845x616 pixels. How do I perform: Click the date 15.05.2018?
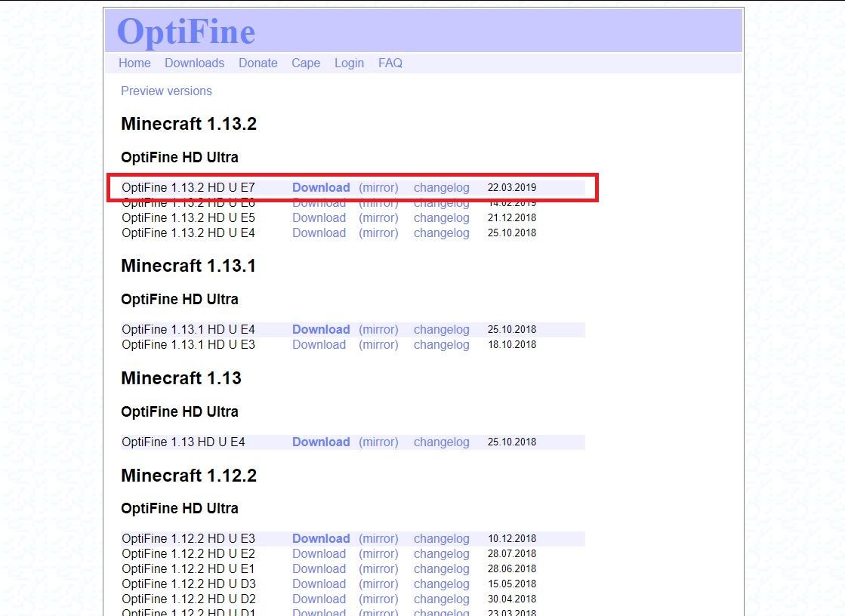(512, 584)
